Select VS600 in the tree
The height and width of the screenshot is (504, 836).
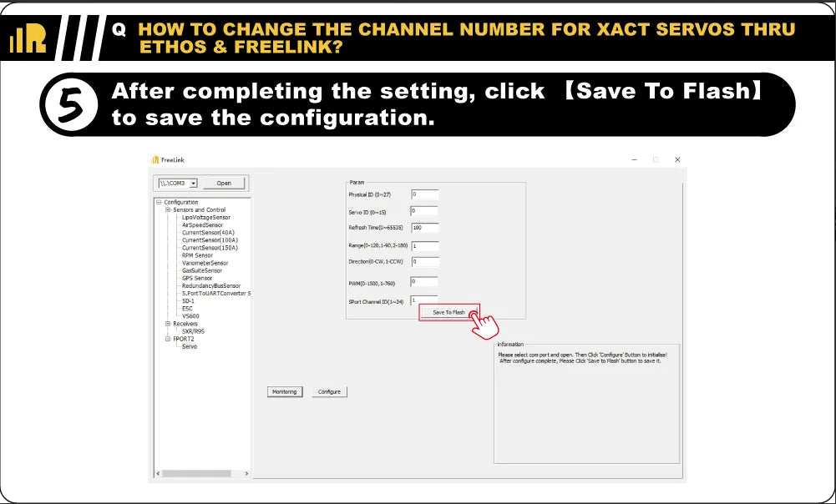click(x=190, y=316)
